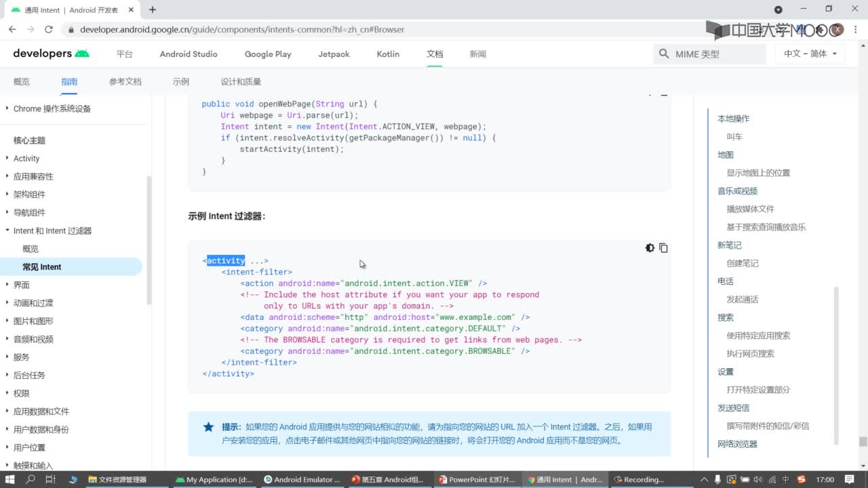Open the 中文 – 简体 language dropdown
The height and width of the screenshot is (488, 868).
[x=810, y=54]
